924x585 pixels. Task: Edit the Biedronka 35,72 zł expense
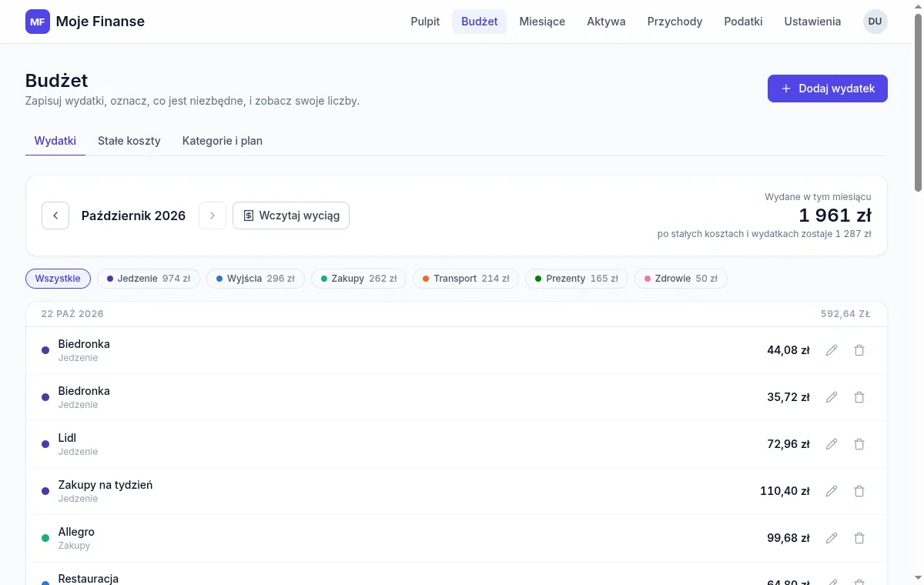click(x=832, y=397)
